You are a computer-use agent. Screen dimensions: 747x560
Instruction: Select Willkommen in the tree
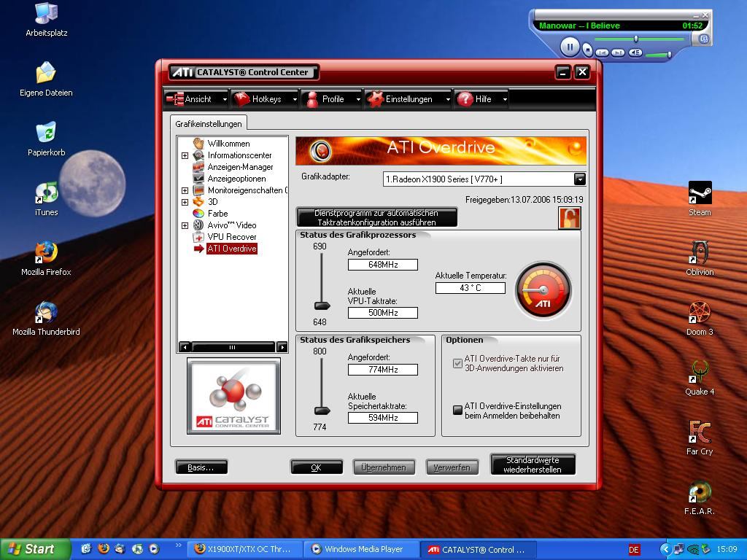point(228,144)
